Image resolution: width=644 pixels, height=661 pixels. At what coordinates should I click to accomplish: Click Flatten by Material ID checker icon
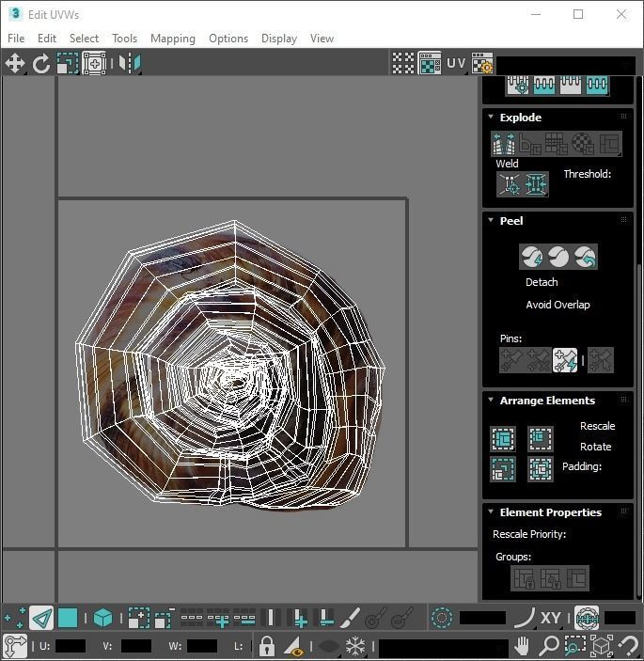pyautogui.click(x=583, y=144)
